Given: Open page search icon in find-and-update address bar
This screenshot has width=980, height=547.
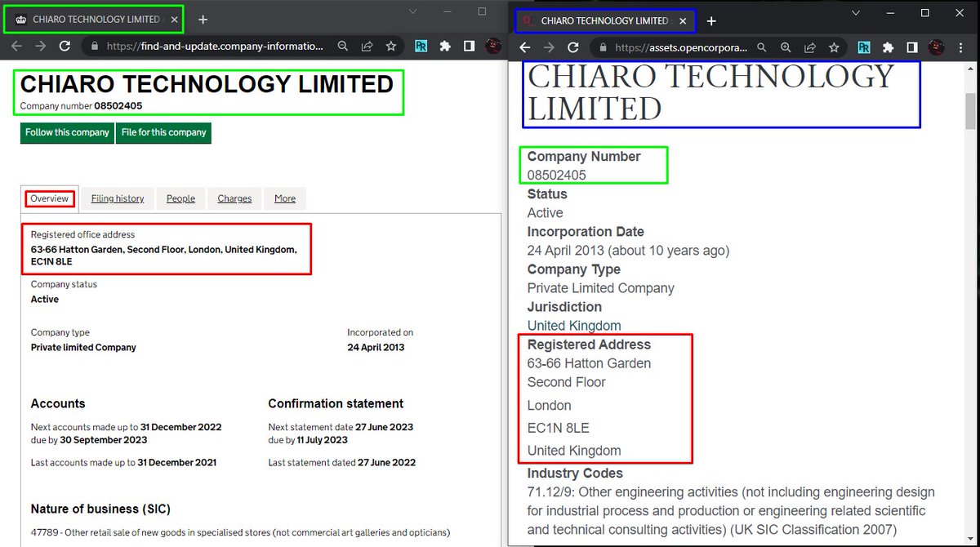Looking at the screenshot, I should (344, 47).
